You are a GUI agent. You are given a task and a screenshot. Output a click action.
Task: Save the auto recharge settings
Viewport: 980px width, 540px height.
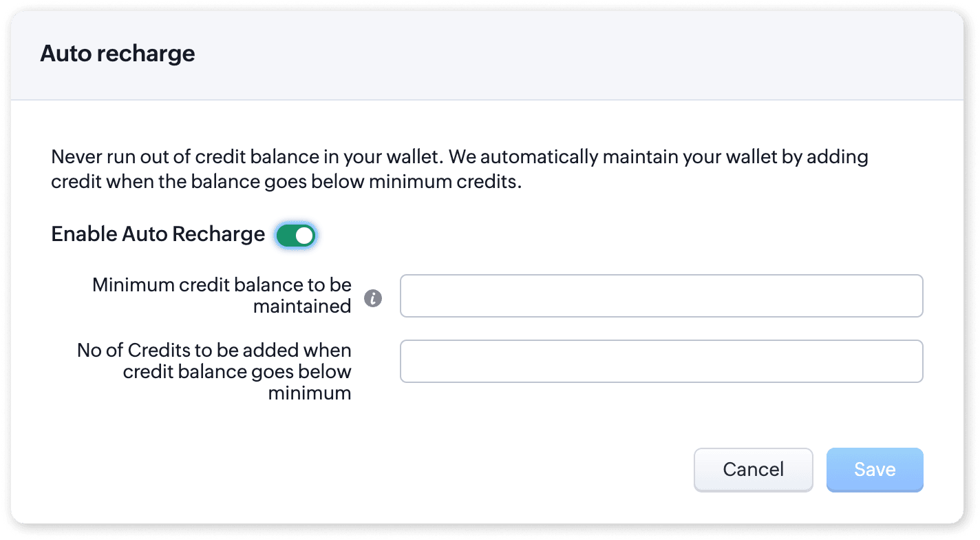click(x=874, y=470)
